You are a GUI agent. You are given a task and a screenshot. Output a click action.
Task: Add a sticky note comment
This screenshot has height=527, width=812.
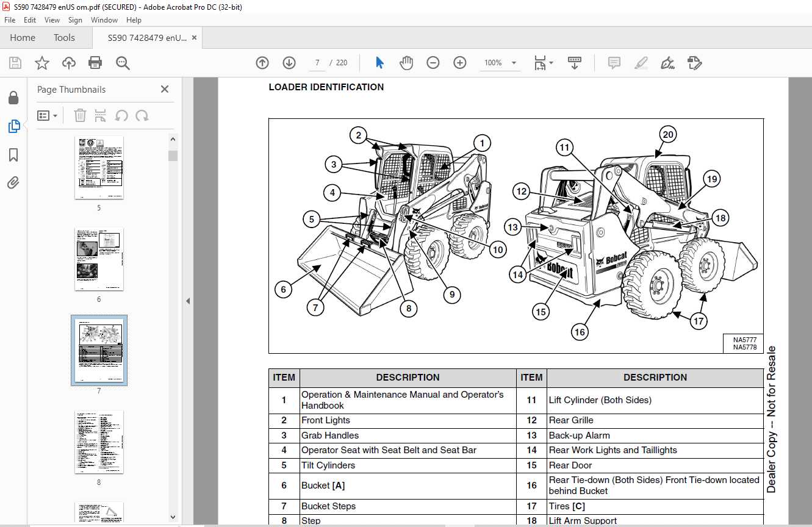614,63
